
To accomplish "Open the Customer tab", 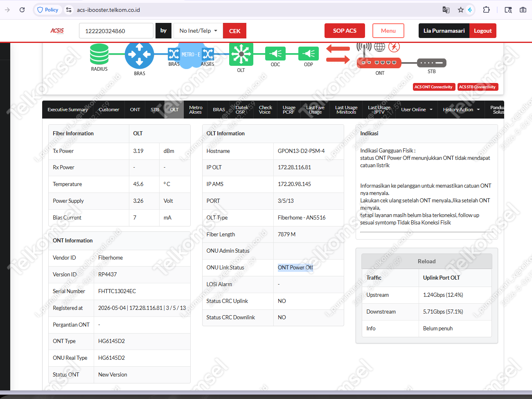I will click(x=109, y=110).
